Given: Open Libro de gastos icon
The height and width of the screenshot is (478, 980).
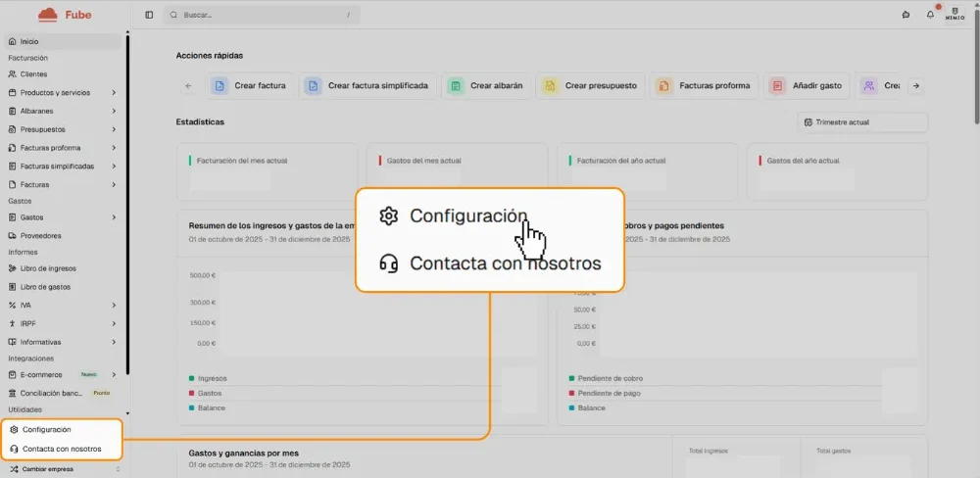Looking at the screenshot, I should 13,287.
